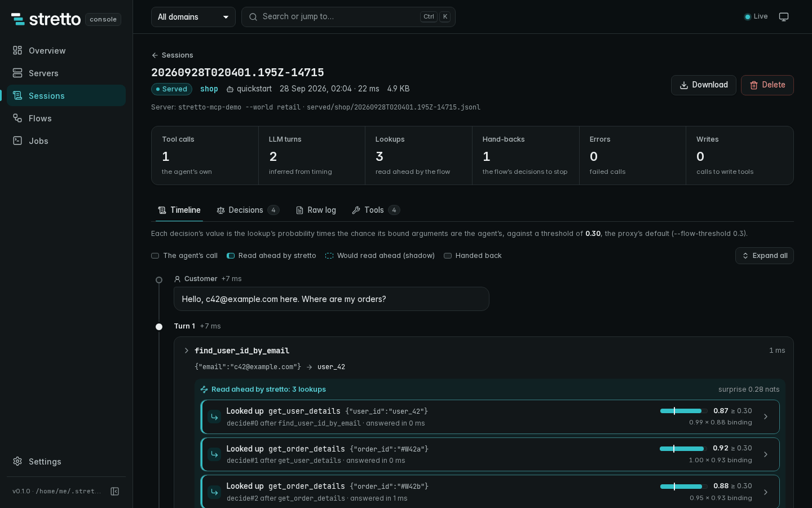Image resolution: width=812 pixels, height=508 pixels.
Task: Collapse the sidebar panel
Action: [114, 491]
